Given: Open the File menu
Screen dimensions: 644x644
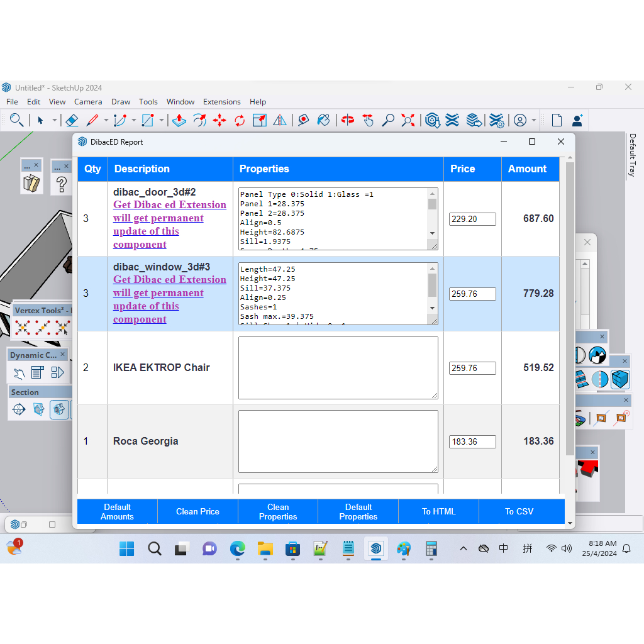Looking at the screenshot, I should coord(12,101).
